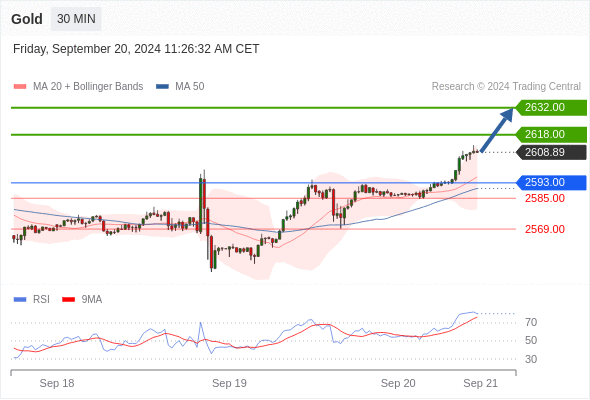Click the RSI level 50 axis label
The height and width of the screenshot is (400, 590).
[531, 341]
